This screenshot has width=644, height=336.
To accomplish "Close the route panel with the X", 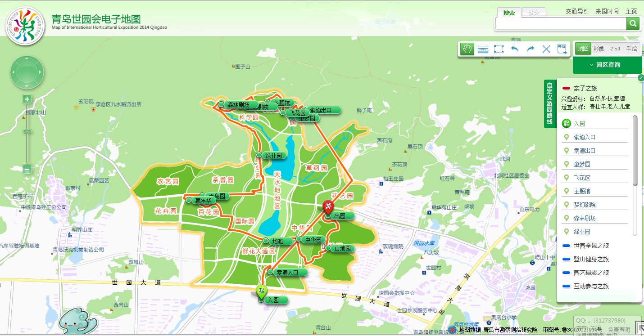I will click(641, 78).
